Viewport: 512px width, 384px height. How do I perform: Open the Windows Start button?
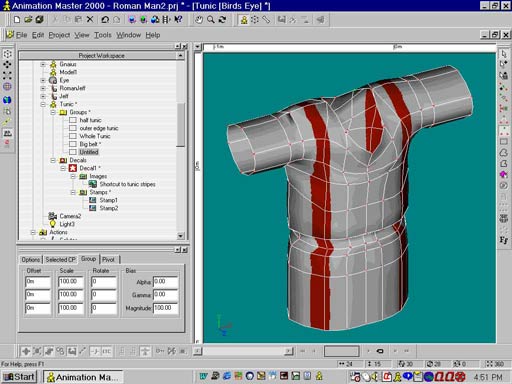19,377
